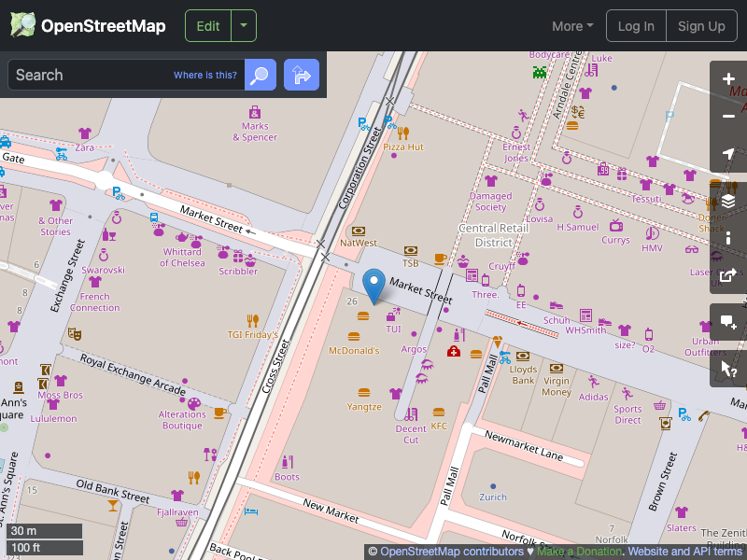Zoom out with the minus button
The image size is (747, 560).
728,116
